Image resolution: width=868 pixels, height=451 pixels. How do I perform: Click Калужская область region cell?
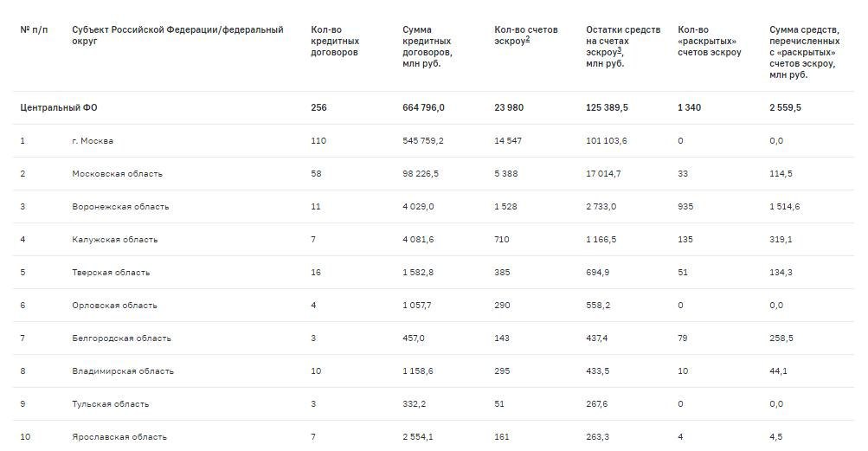pyautogui.click(x=114, y=240)
